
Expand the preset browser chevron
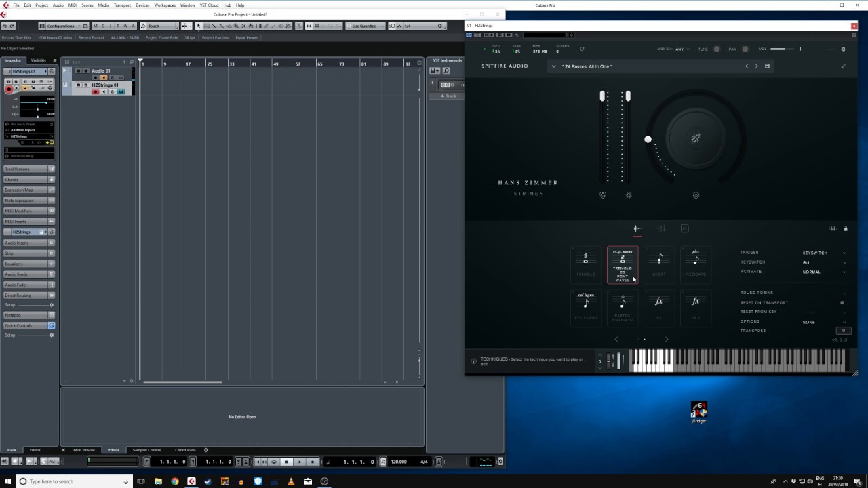(553, 66)
